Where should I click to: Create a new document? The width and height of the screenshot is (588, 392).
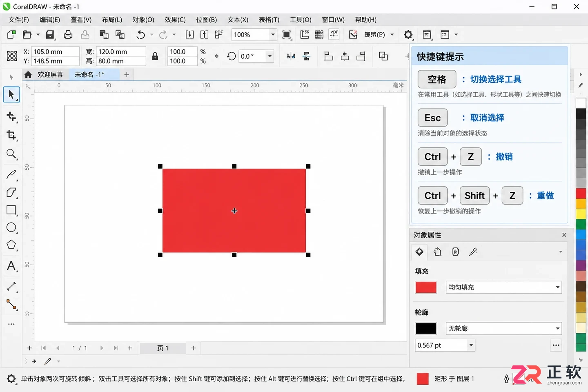[11, 35]
